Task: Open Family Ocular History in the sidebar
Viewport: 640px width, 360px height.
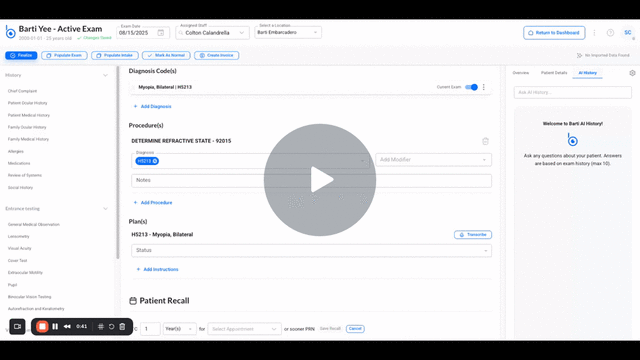Action: pyautogui.click(x=27, y=127)
